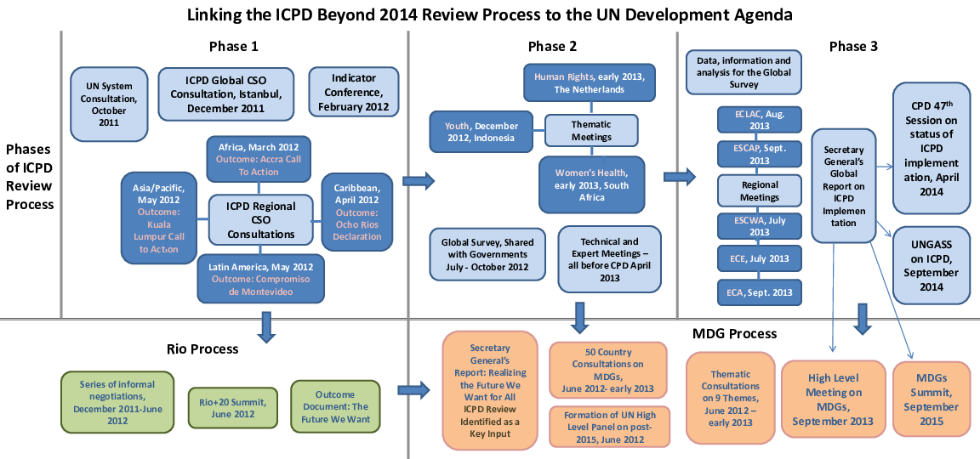Select the Thematic Meetings box in Phase 2
Image resolution: width=980 pixels, height=459 pixels.
pos(590,130)
